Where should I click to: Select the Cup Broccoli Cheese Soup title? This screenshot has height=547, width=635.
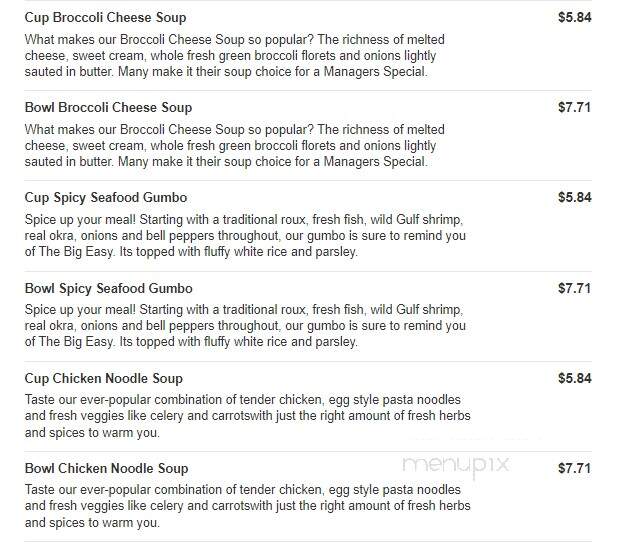point(105,18)
